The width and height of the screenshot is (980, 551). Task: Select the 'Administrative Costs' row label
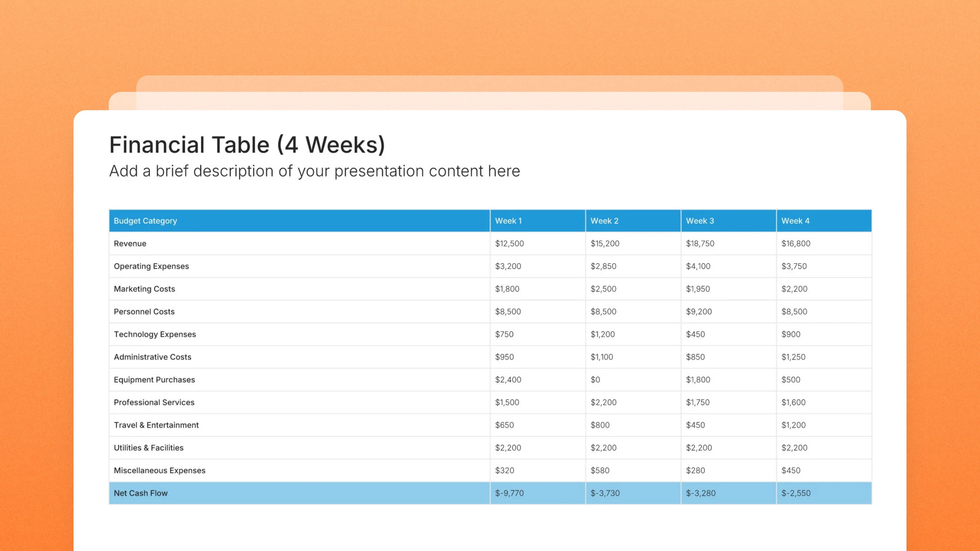click(152, 357)
